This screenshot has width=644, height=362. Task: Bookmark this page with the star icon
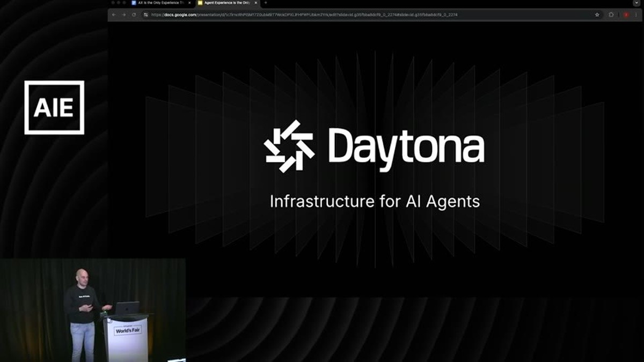pyautogui.click(x=597, y=14)
